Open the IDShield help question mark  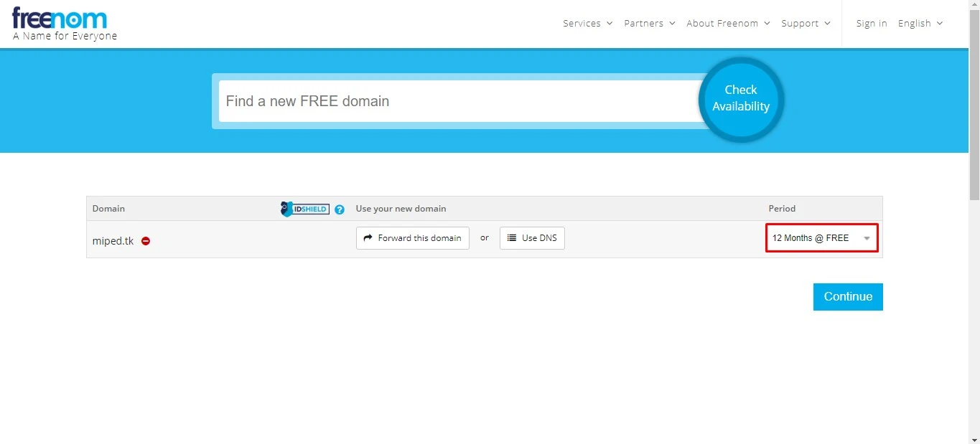(x=340, y=209)
